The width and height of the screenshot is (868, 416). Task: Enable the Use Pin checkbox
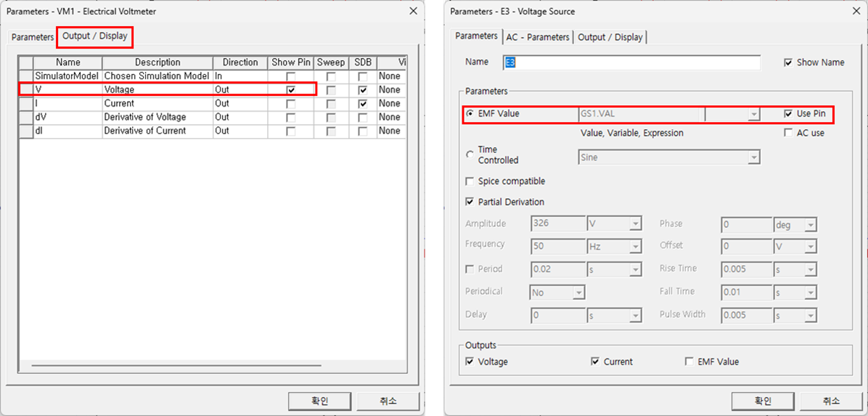tap(789, 114)
